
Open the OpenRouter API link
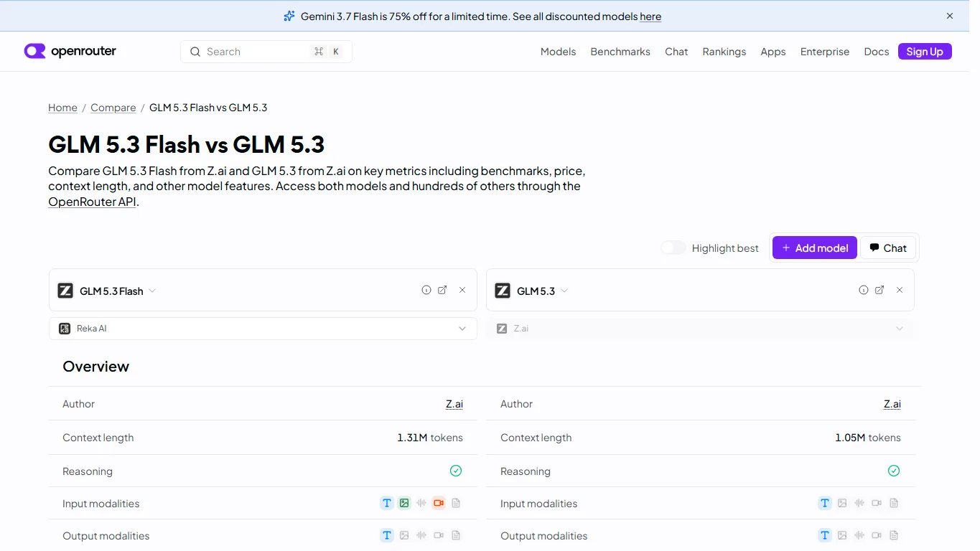pos(92,202)
